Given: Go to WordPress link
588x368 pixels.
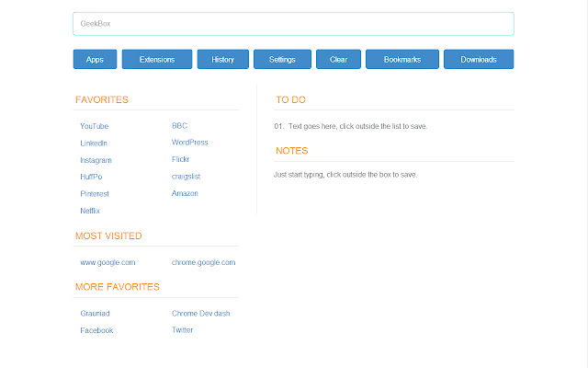Looking at the screenshot, I should pos(190,143).
